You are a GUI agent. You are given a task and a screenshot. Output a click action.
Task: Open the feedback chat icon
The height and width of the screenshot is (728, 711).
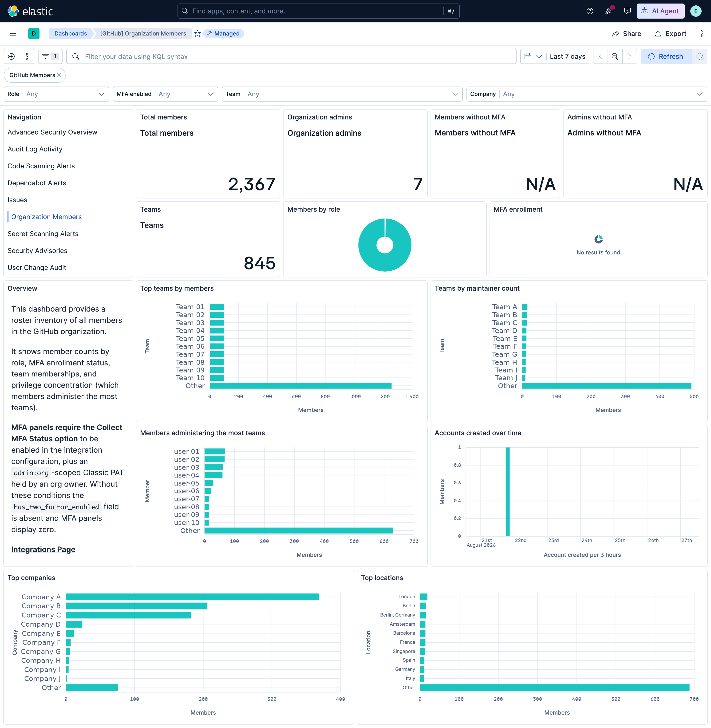[627, 11]
